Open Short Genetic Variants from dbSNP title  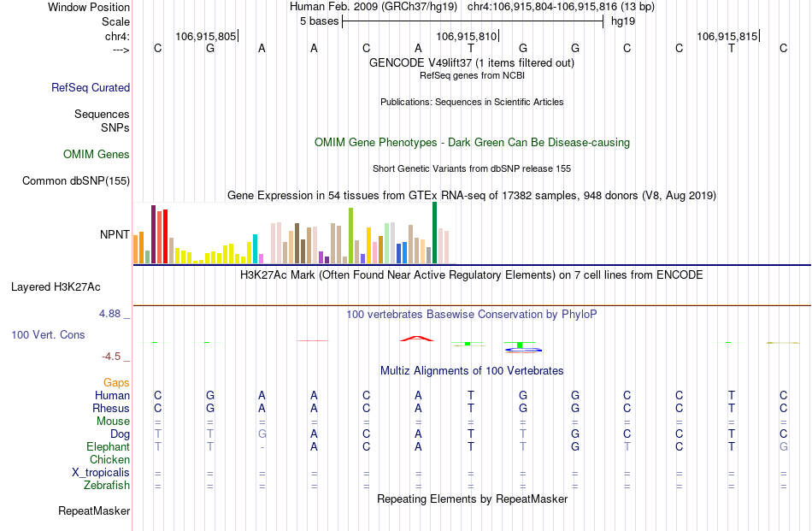point(472,169)
